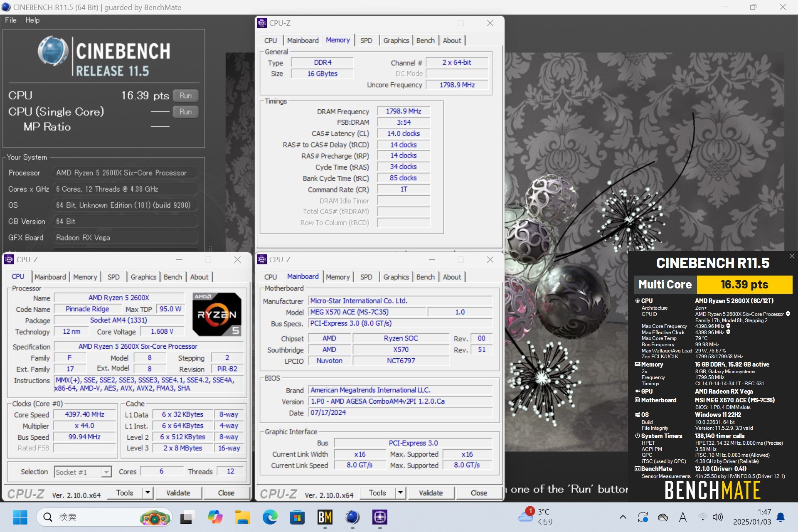Click Validate in CPU tab window
This screenshot has width=798, height=532.
coord(178,493)
